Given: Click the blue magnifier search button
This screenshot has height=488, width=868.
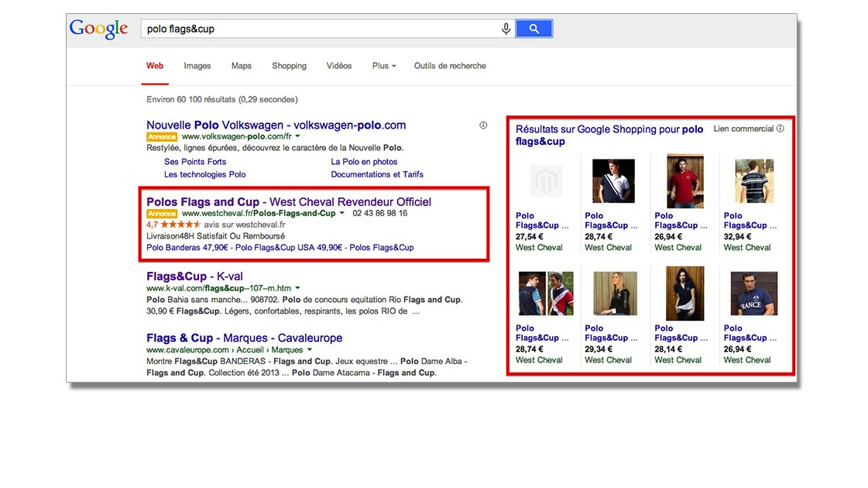Looking at the screenshot, I should coord(533,29).
